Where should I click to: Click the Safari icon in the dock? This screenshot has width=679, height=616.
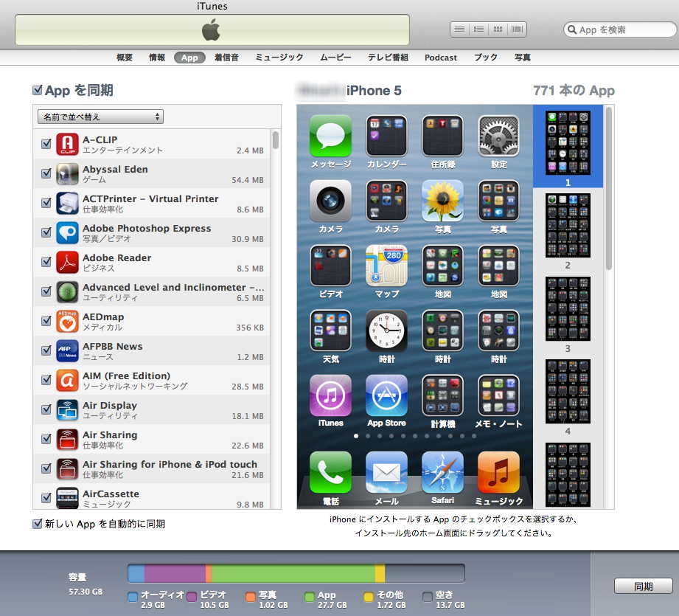pos(442,472)
